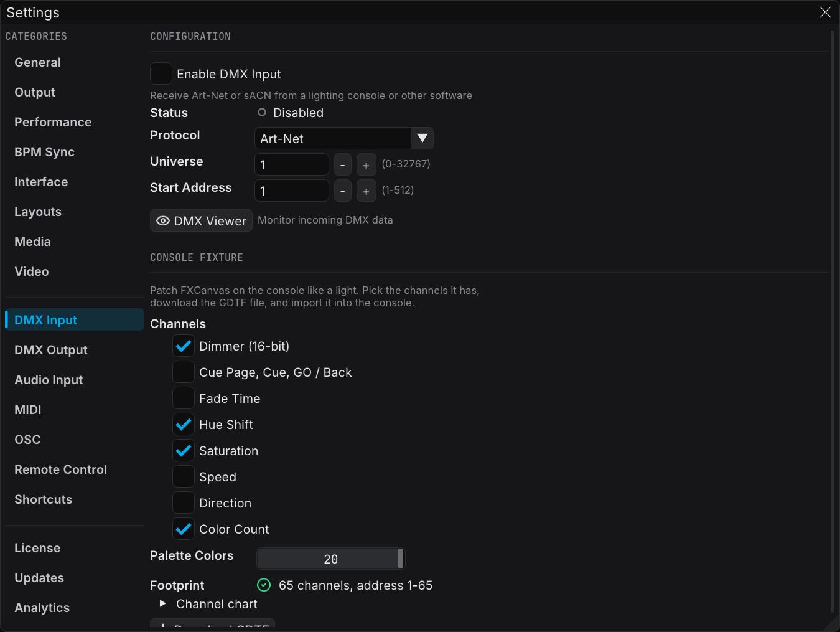This screenshot has height=632, width=840.
Task: Click the Universe number input field
Action: 292,164
